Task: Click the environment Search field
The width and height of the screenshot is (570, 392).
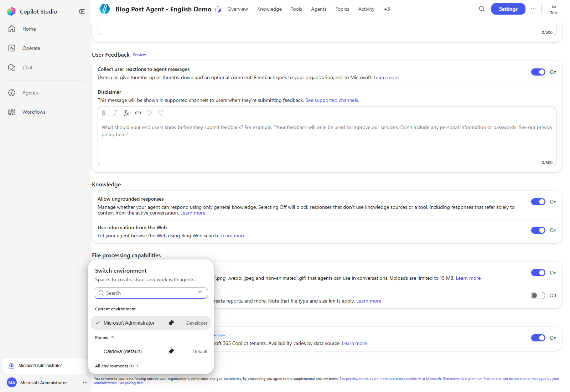Action: [151, 293]
